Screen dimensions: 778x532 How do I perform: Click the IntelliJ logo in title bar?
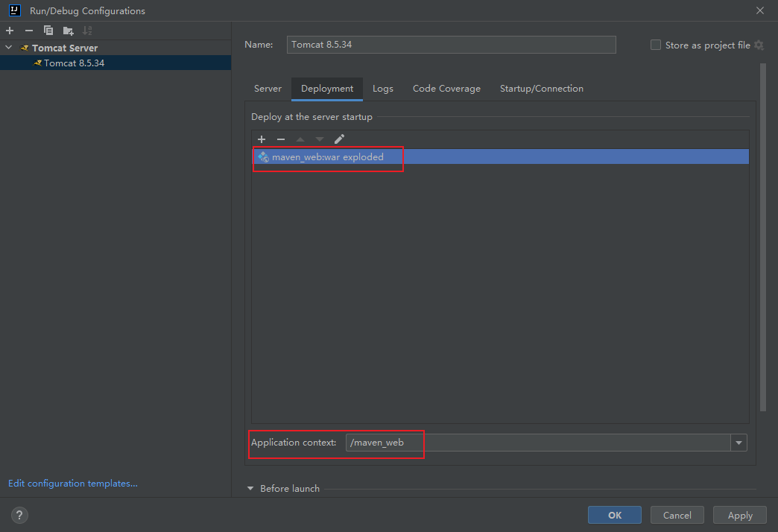(15, 10)
